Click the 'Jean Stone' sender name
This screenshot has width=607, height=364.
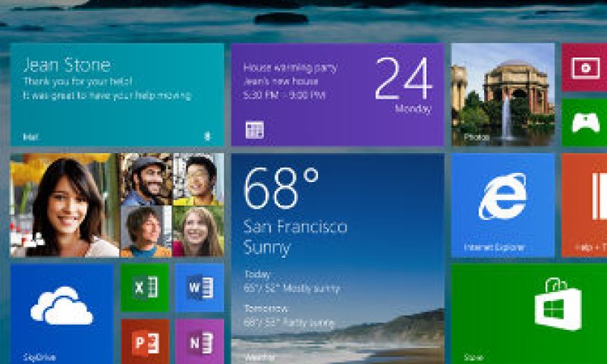[x=67, y=65]
